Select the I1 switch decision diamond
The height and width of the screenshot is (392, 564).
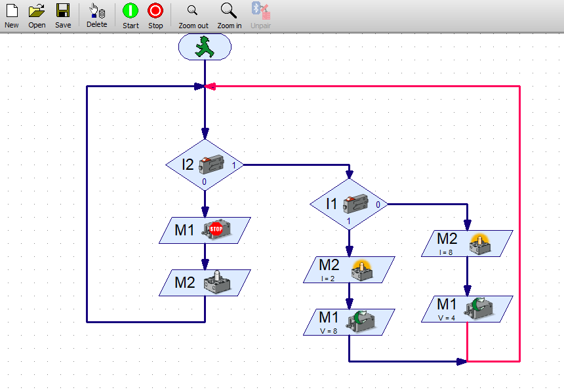(349, 204)
